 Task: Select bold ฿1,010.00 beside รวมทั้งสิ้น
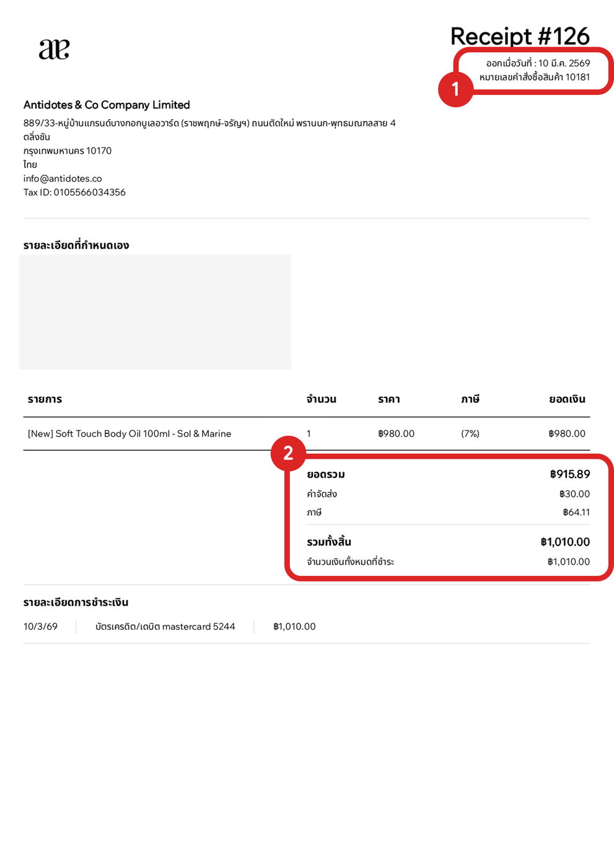[x=565, y=542]
